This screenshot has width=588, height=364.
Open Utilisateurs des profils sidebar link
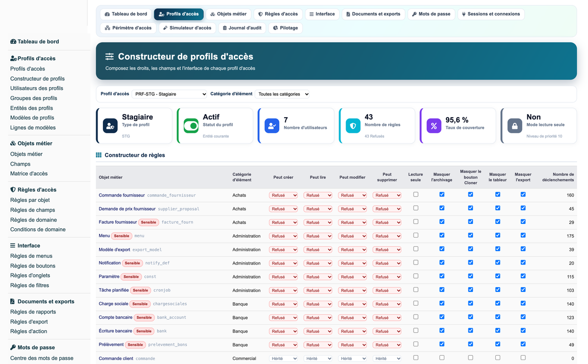pos(37,89)
